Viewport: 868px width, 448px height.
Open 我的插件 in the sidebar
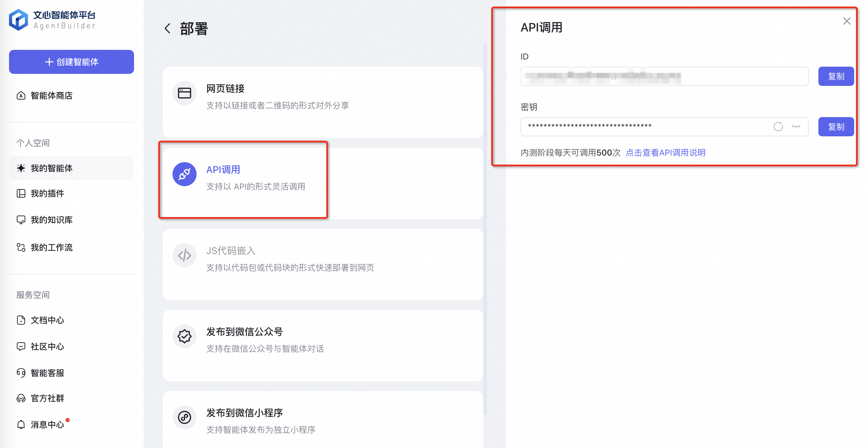pyautogui.click(x=47, y=193)
